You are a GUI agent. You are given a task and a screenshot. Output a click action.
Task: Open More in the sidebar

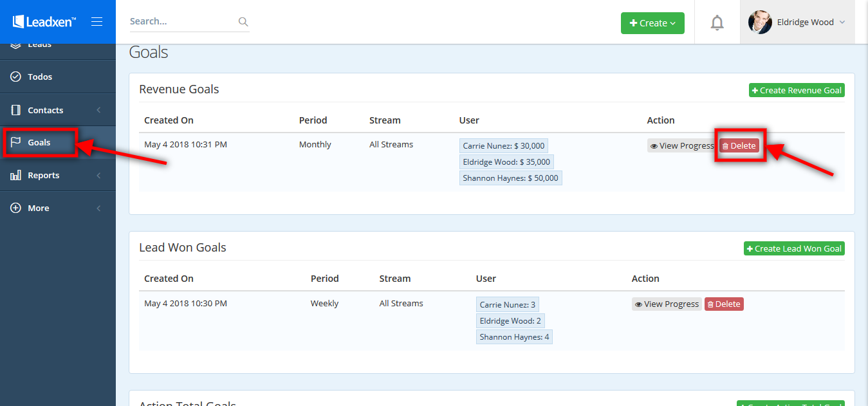click(58, 208)
